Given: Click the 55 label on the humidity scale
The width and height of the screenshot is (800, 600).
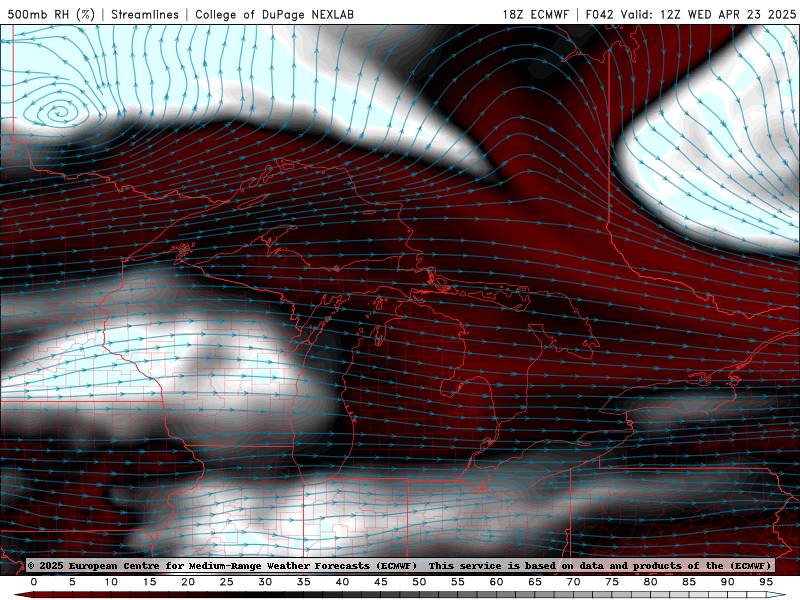Looking at the screenshot, I should 458,582.
